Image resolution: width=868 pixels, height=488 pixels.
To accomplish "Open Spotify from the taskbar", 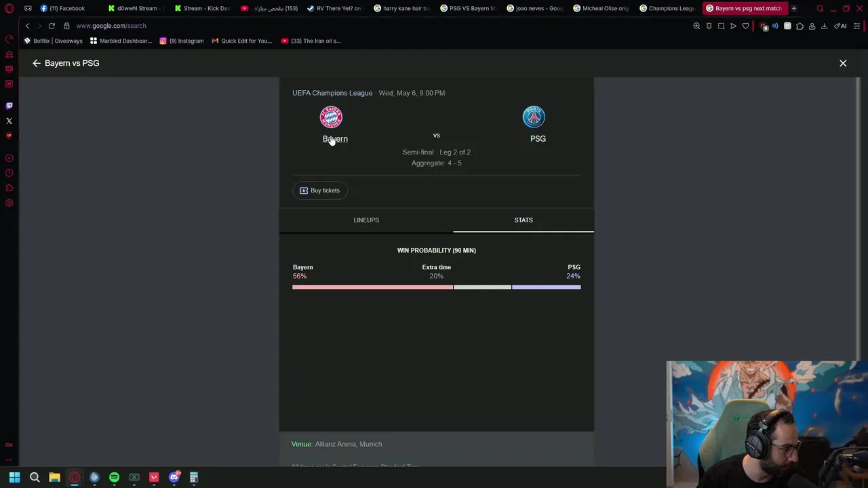I will pyautogui.click(x=114, y=477).
